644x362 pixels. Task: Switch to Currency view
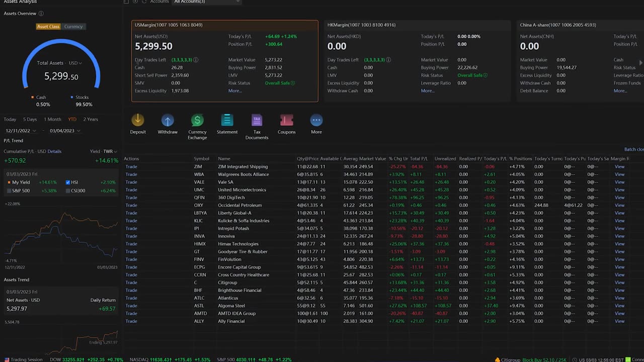point(73,27)
